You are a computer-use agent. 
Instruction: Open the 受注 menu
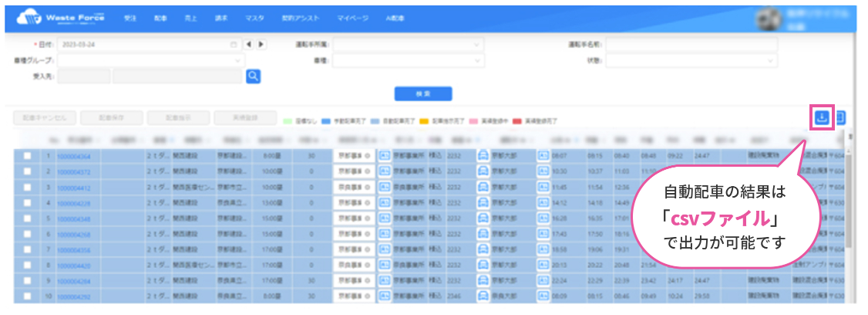click(x=130, y=19)
